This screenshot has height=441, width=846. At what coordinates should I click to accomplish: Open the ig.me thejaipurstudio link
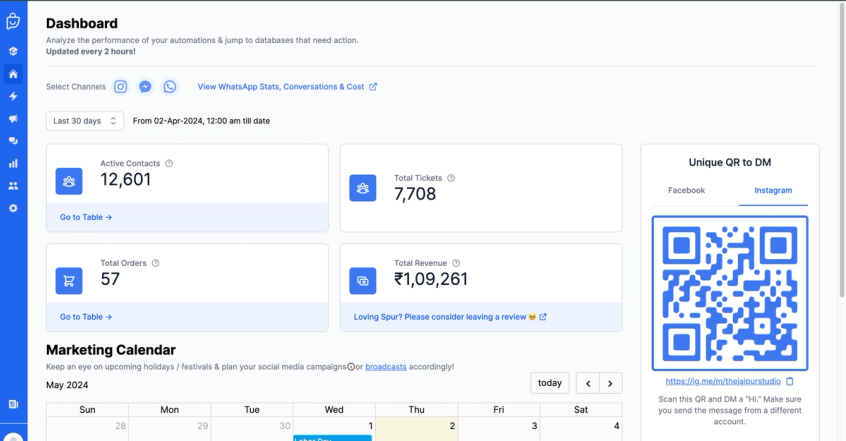(x=723, y=381)
